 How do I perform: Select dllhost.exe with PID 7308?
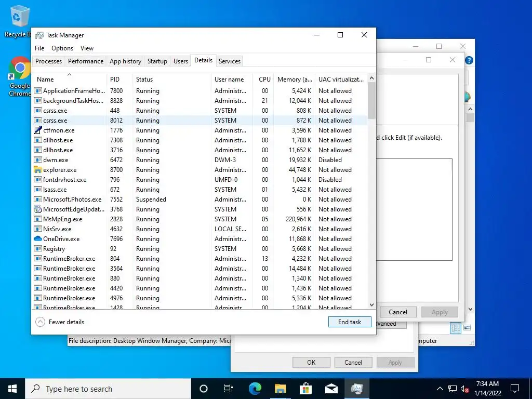(200, 140)
